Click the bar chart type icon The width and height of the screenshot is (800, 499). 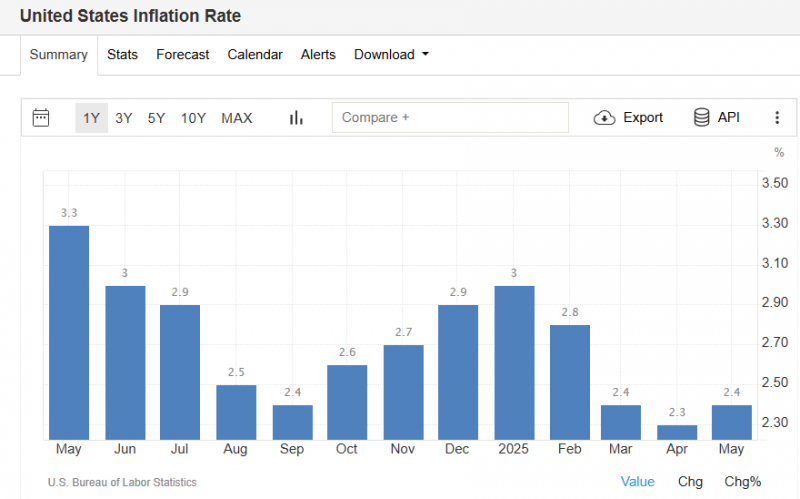click(296, 118)
